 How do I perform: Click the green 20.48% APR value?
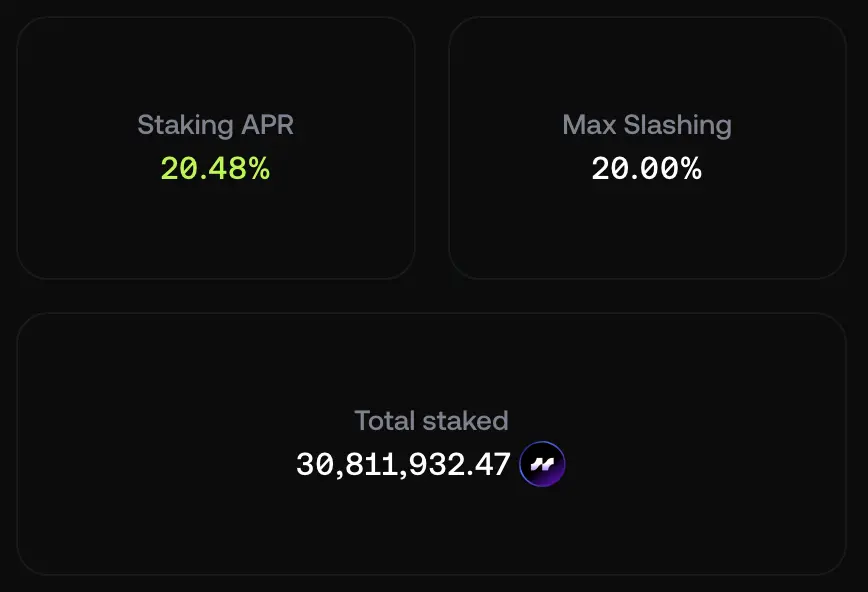pos(215,168)
